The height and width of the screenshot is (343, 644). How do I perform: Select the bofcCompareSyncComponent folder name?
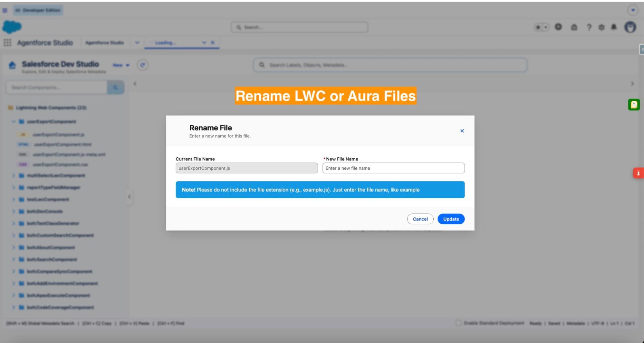coord(60,271)
